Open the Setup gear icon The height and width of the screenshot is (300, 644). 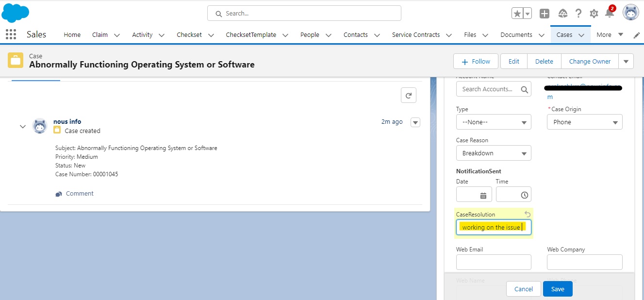coord(594,14)
